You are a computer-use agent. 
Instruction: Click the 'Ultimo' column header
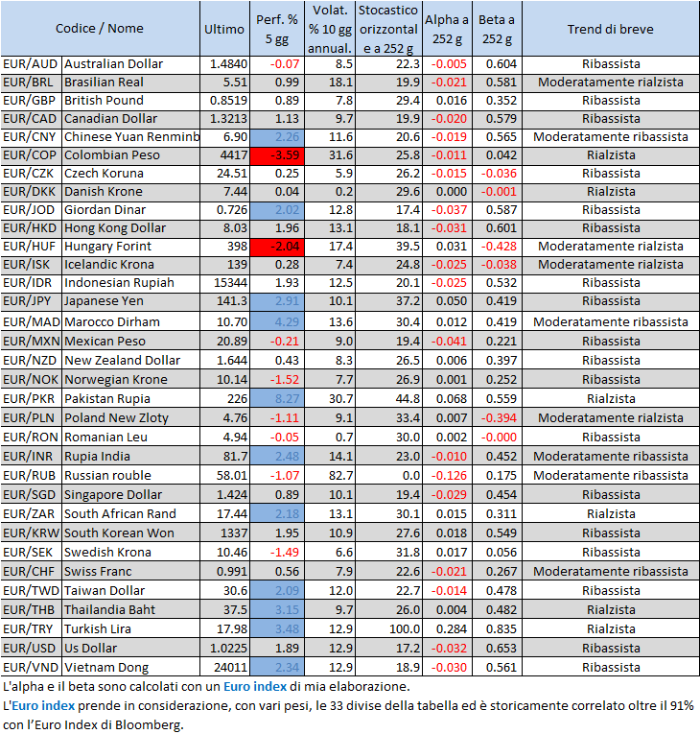click(x=224, y=29)
